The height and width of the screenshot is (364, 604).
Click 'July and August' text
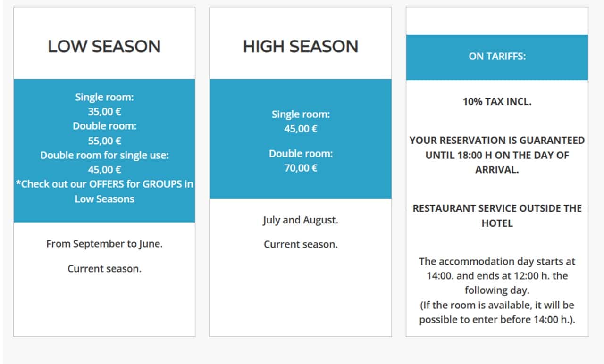[301, 220]
